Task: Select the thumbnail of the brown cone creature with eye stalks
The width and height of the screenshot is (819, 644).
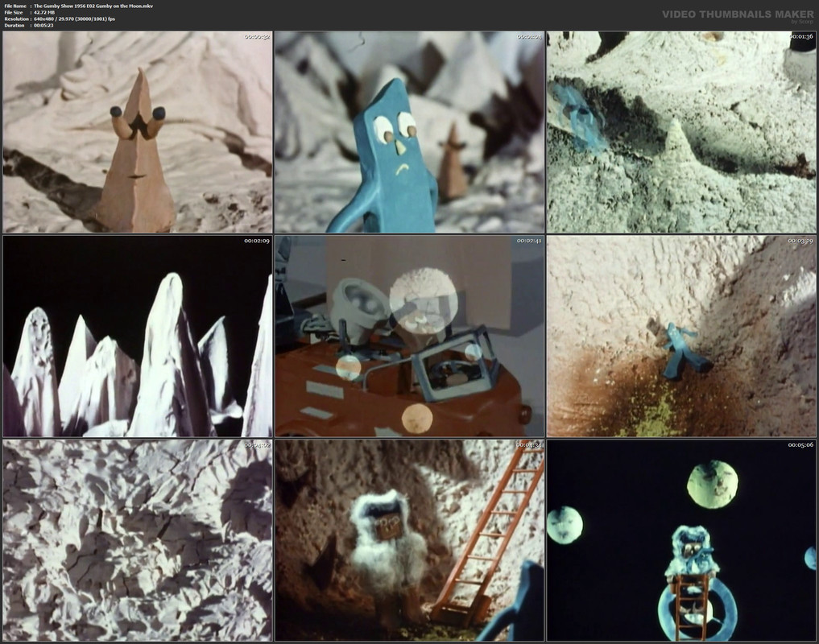Action: pos(138,132)
